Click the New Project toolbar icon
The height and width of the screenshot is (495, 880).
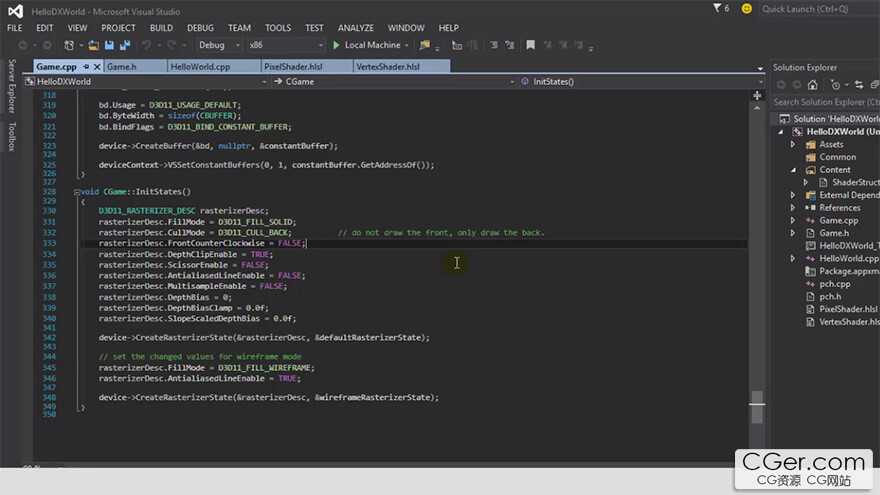pos(69,45)
